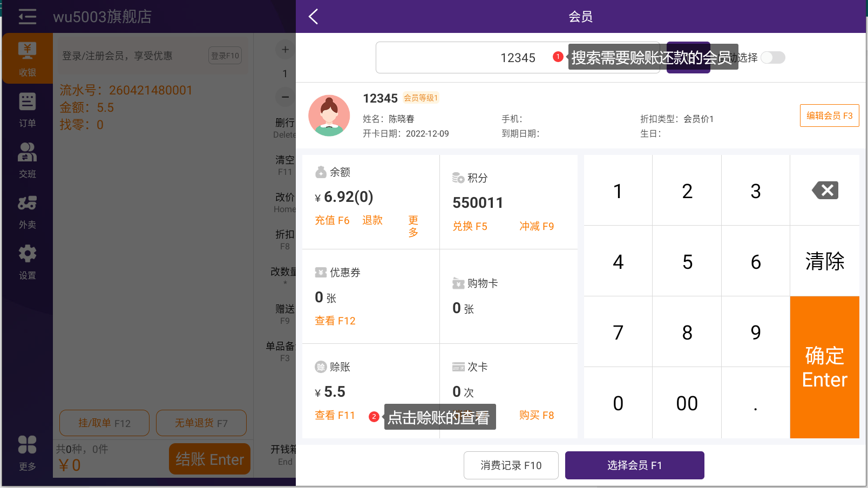Click 充值 F6 to recharge balance

(x=332, y=220)
